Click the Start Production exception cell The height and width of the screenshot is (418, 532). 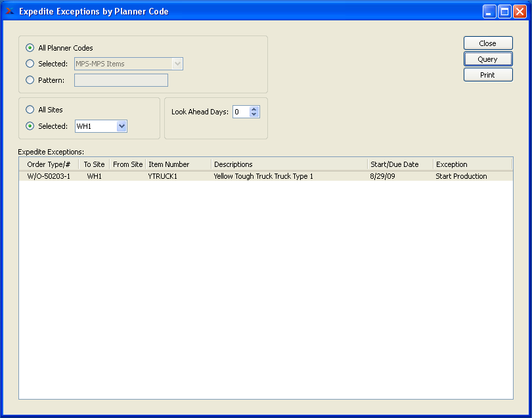[x=461, y=176]
